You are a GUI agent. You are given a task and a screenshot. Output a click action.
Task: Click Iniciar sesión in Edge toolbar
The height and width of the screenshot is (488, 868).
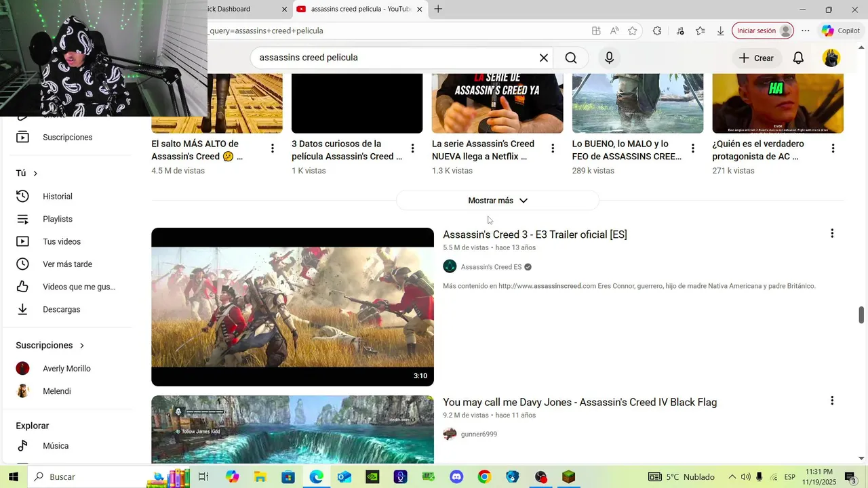click(x=763, y=30)
